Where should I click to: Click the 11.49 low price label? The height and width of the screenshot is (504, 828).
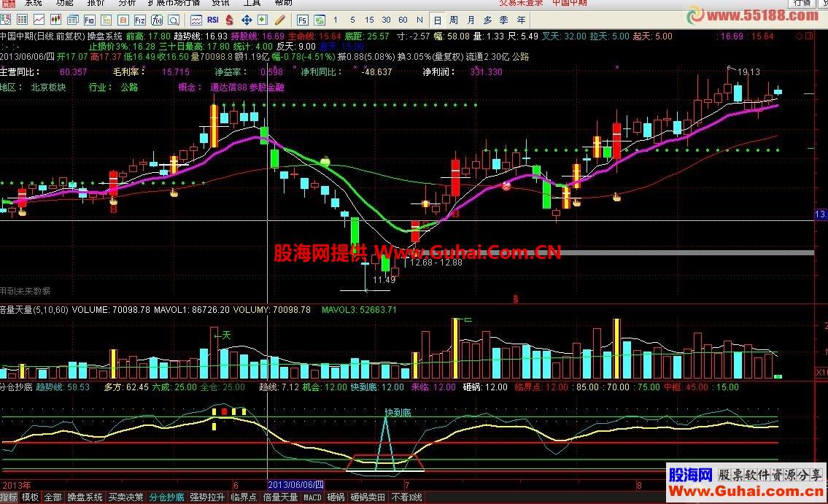pos(384,279)
